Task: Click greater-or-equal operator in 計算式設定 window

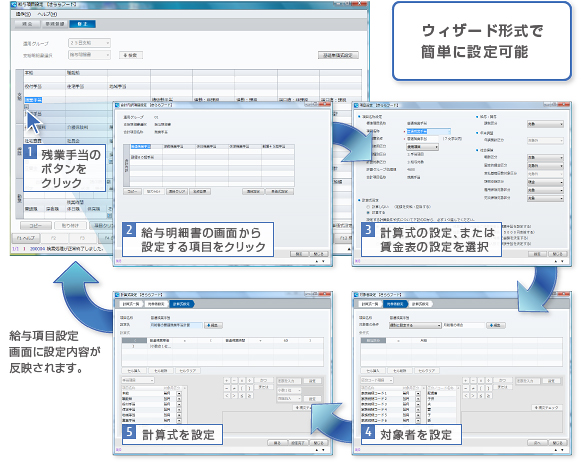Action: pyautogui.click(x=250, y=396)
